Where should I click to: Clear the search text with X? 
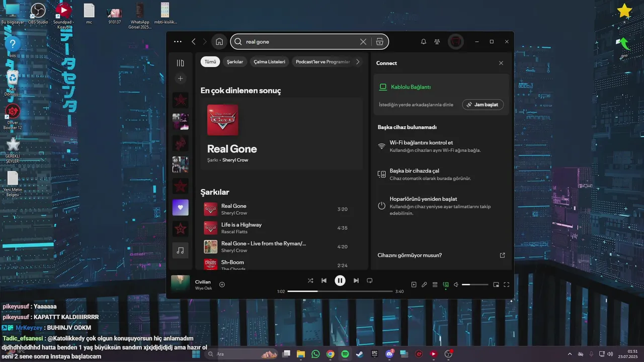pos(363,42)
